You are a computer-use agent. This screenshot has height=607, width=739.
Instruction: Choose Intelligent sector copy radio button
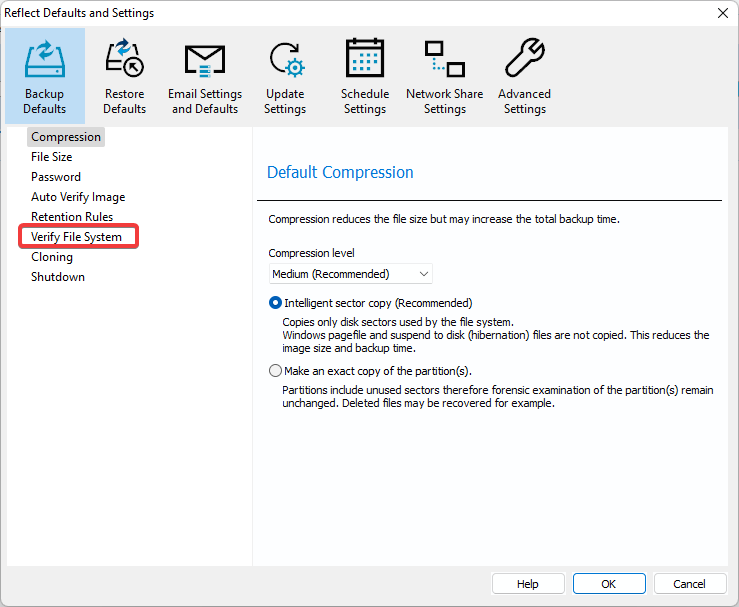275,303
